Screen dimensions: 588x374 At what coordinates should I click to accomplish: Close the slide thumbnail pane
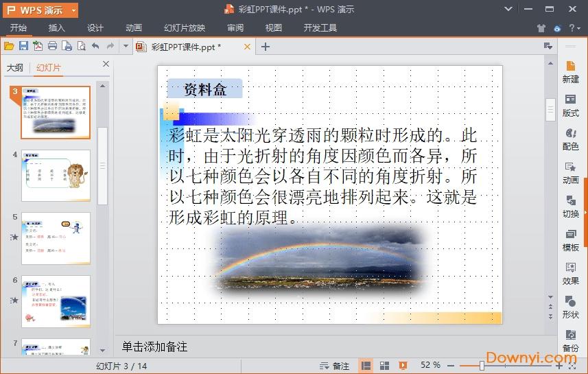point(106,64)
